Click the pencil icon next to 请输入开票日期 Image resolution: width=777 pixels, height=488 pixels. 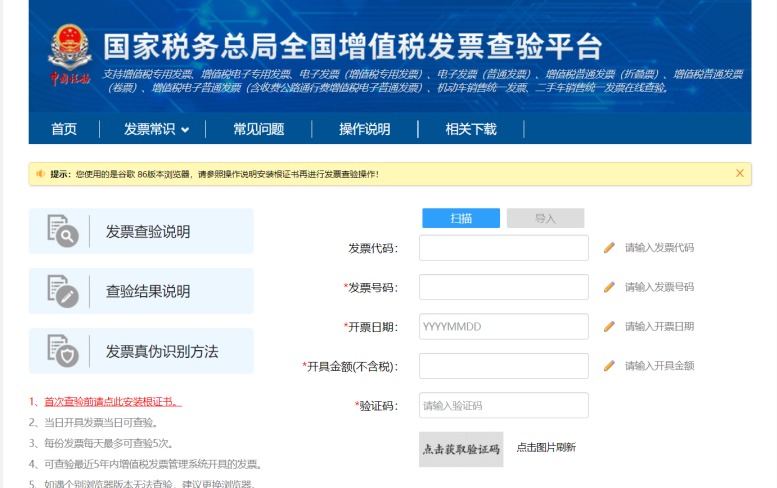click(x=609, y=326)
